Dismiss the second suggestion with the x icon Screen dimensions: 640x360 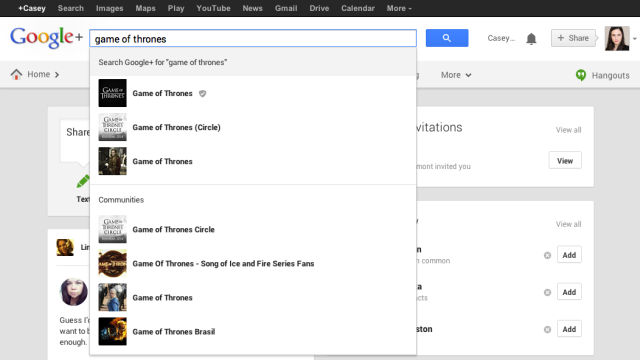[x=547, y=293]
